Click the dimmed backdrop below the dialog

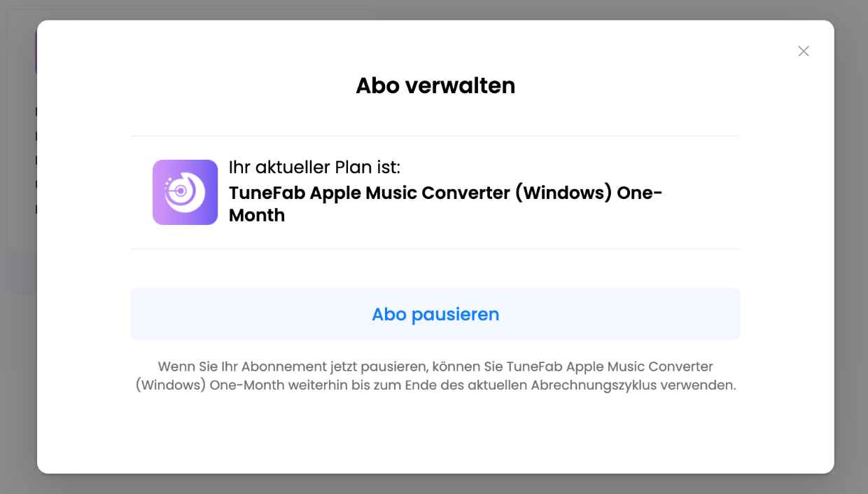coord(434,485)
